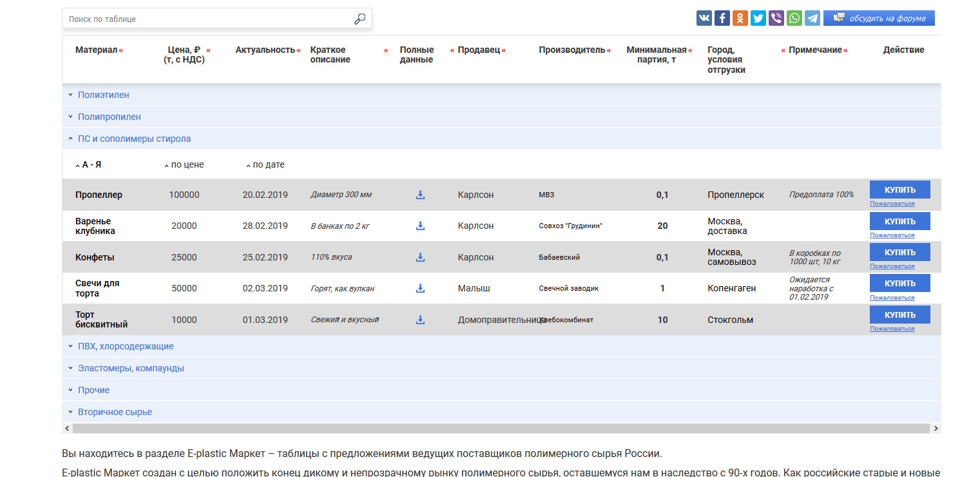Screen dimensions: 980x477
Task: Click the Odnoklassniki share icon
Action: pos(740,18)
